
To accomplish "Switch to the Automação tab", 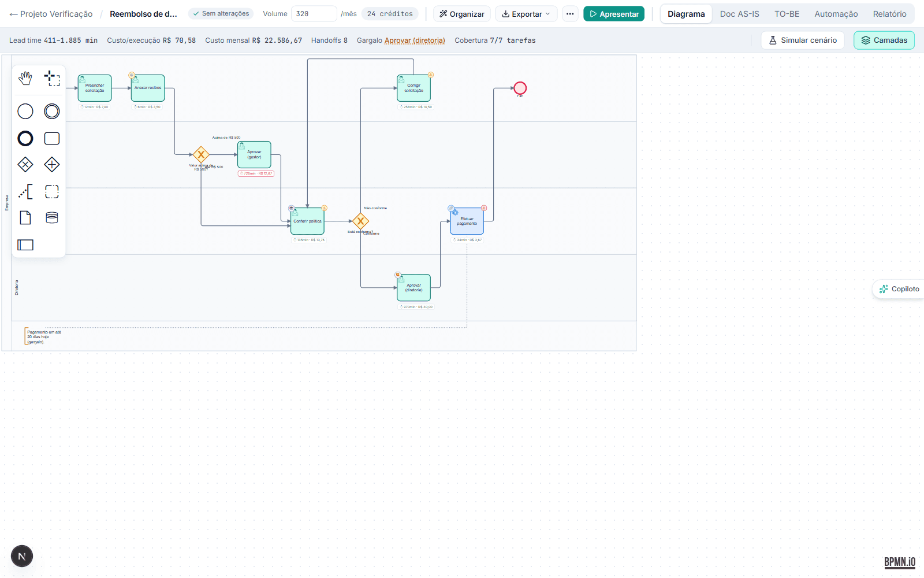I will pyautogui.click(x=836, y=14).
